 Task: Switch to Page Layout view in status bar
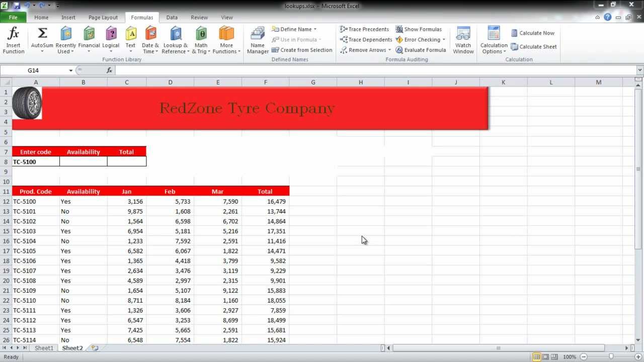click(545, 357)
